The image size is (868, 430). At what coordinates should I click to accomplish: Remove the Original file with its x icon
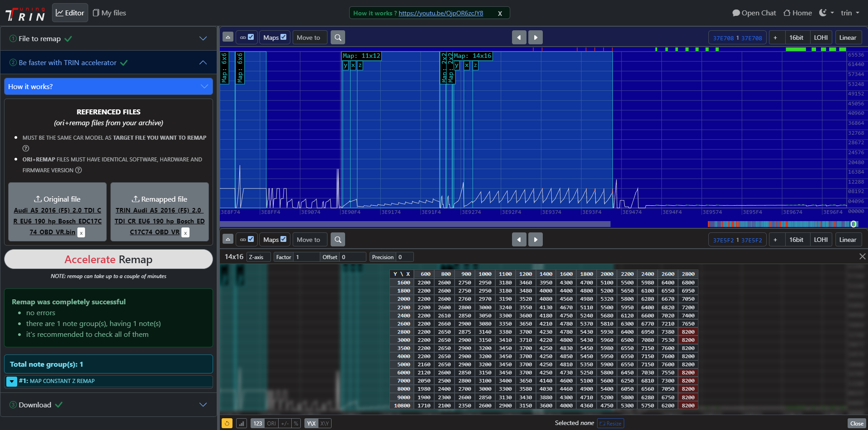(x=81, y=232)
